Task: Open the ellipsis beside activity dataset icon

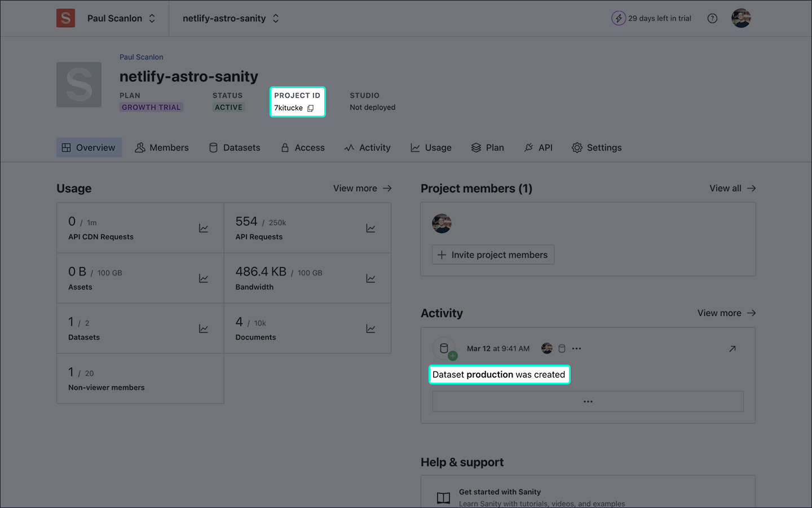Action: 576,348
